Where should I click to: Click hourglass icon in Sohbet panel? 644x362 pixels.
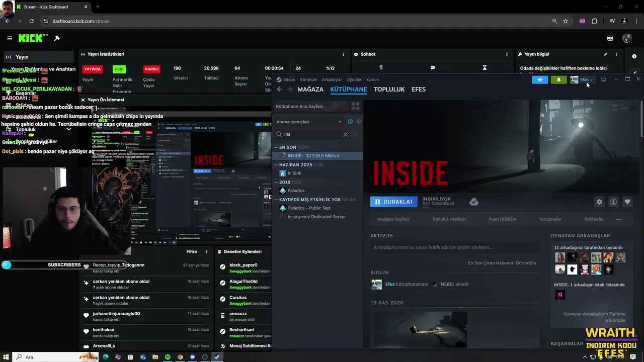point(485,67)
